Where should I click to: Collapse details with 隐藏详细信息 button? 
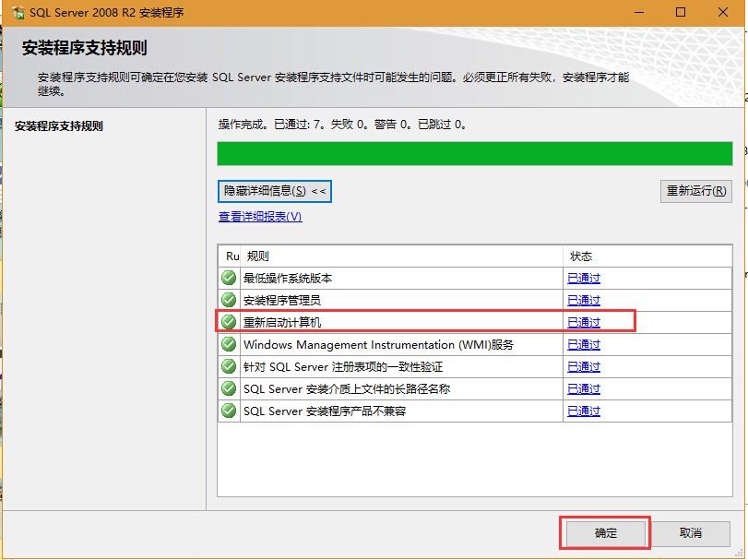275,191
